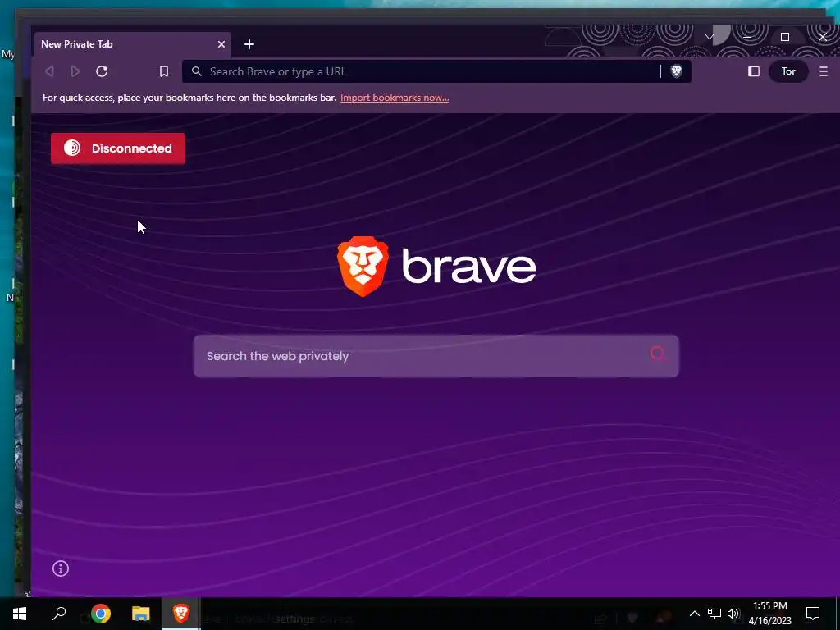Click the Brave icon in the taskbar
The image size is (840, 630).
pos(181,614)
